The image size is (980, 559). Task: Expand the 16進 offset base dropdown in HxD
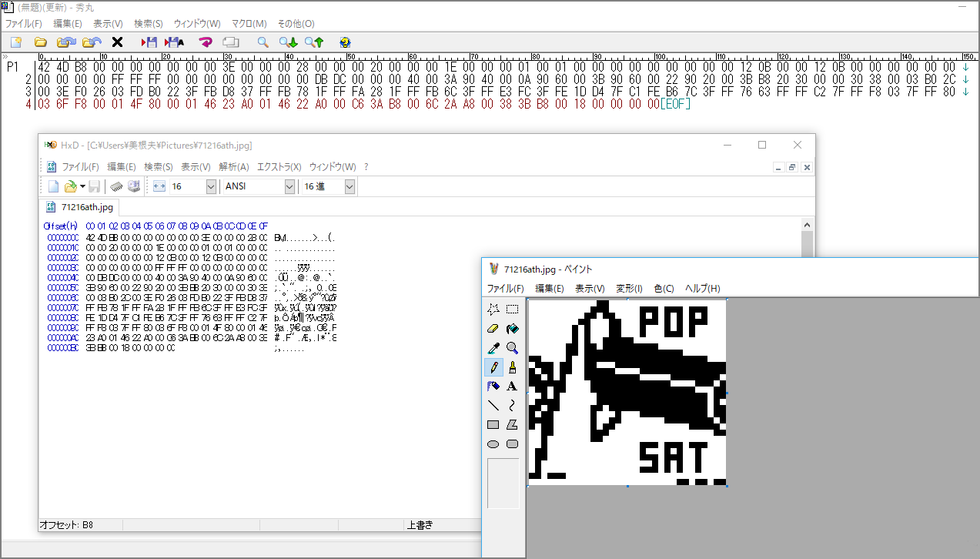click(350, 186)
